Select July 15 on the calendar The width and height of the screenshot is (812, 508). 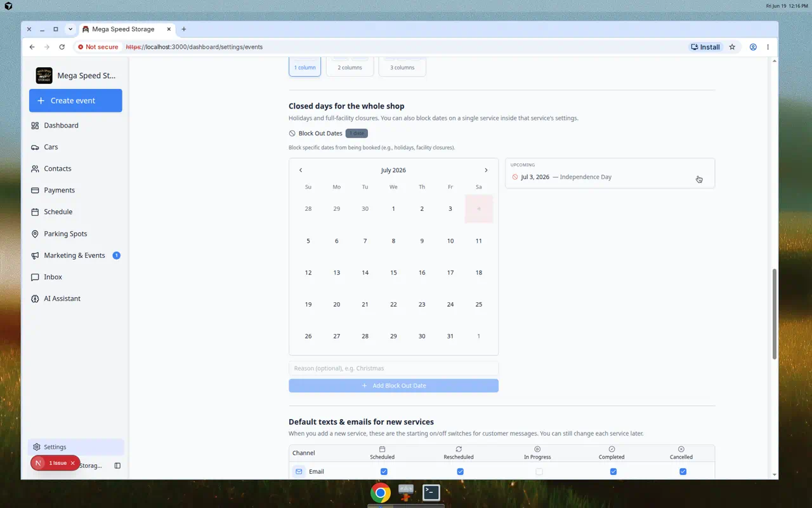tap(393, 272)
